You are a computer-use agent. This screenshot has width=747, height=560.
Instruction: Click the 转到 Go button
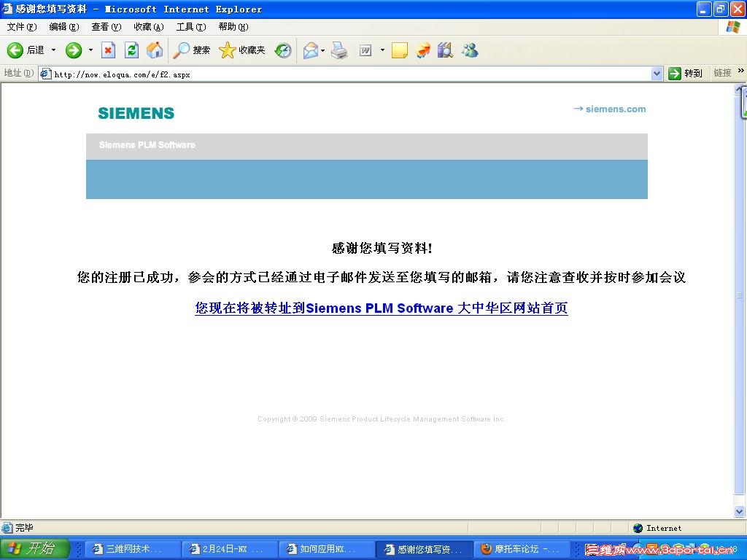[686, 74]
